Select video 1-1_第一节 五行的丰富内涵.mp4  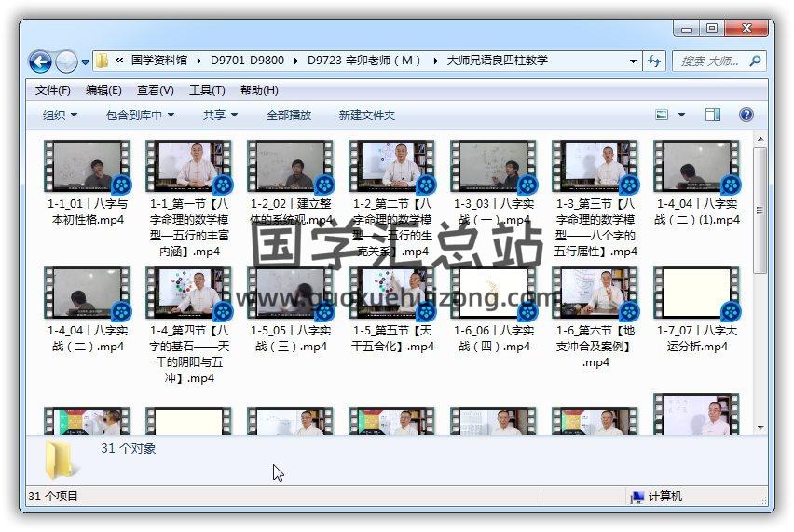[189, 198]
